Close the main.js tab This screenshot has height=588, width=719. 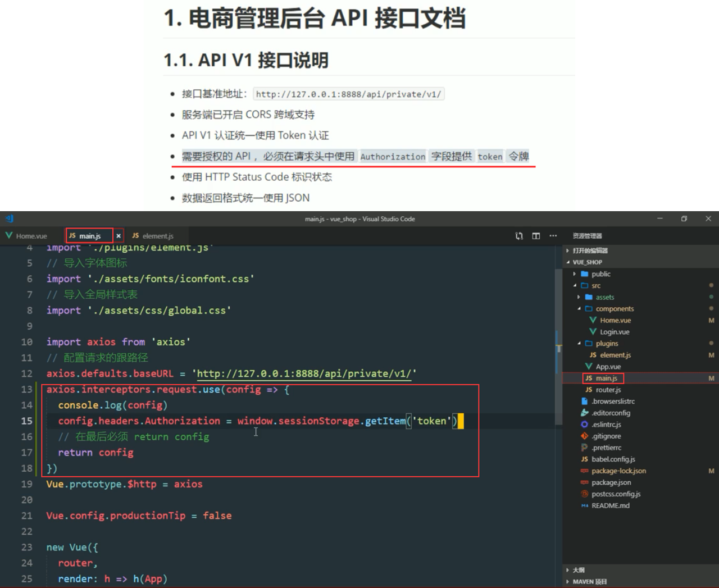(x=119, y=236)
